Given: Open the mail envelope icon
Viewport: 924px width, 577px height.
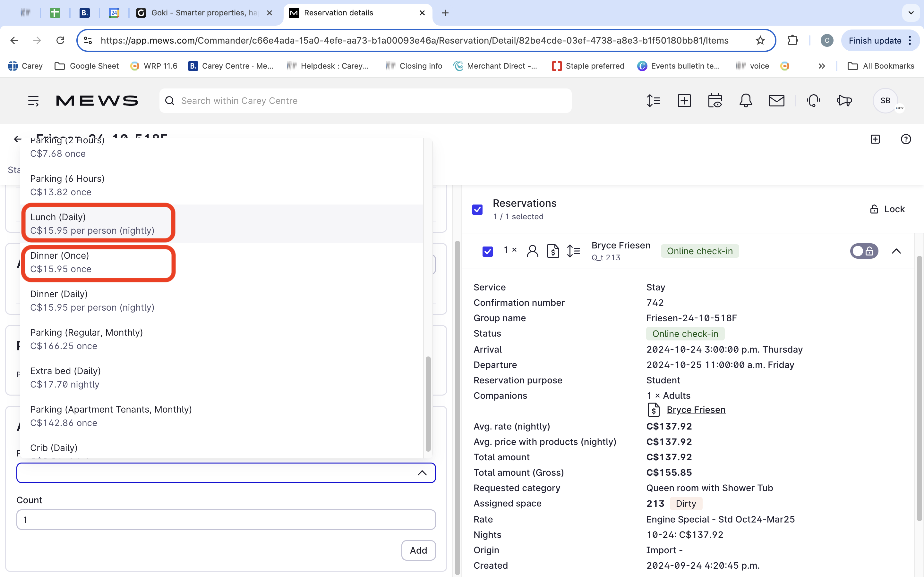Looking at the screenshot, I should point(776,101).
